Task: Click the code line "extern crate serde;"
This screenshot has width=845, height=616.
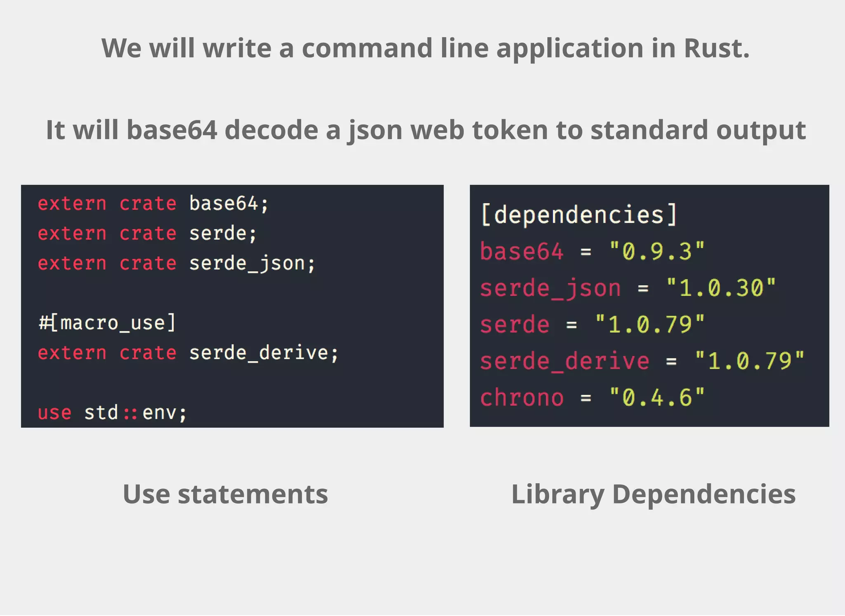Action: click(x=147, y=233)
